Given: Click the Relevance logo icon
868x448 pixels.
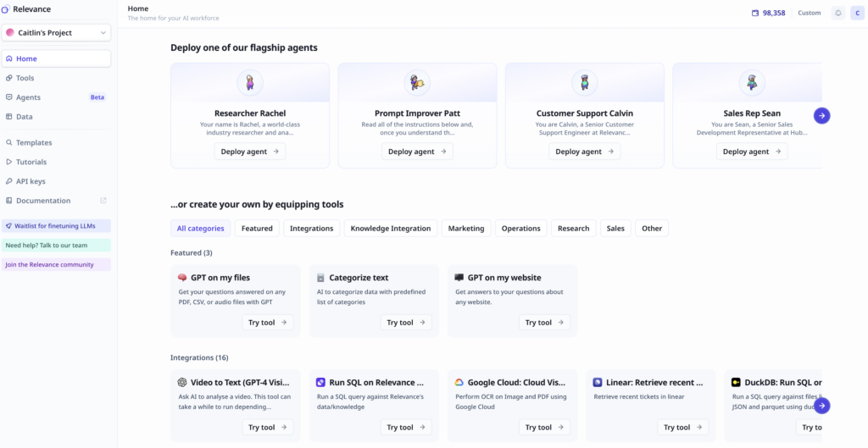Looking at the screenshot, I should click(6, 8).
